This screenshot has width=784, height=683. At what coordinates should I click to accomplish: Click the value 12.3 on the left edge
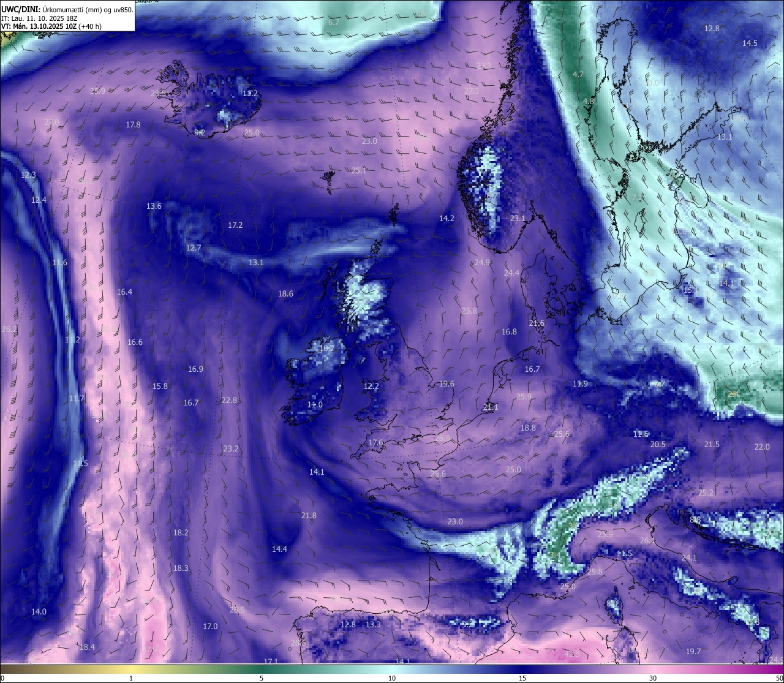(28, 175)
